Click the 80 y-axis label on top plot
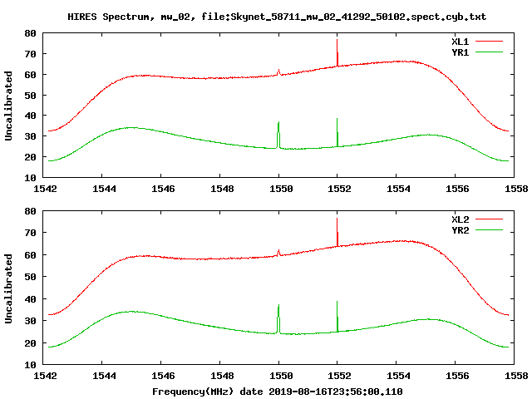 click(x=30, y=33)
